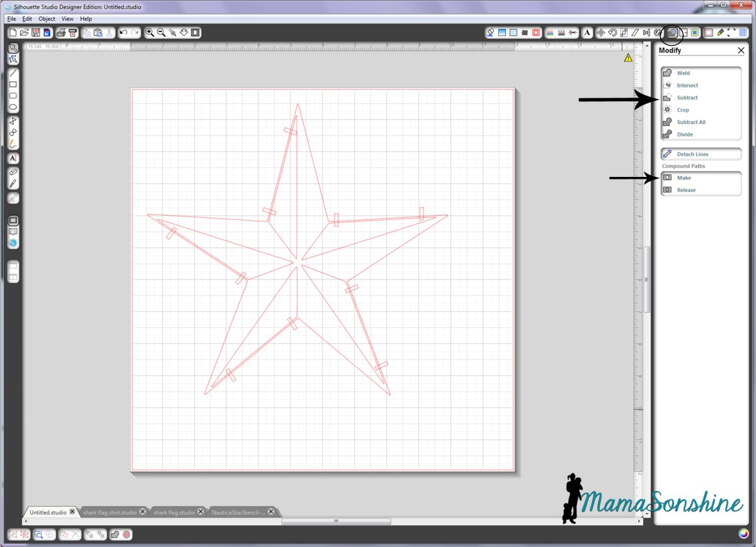Close the Untitled.studio tab

pyautogui.click(x=72, y=512)
